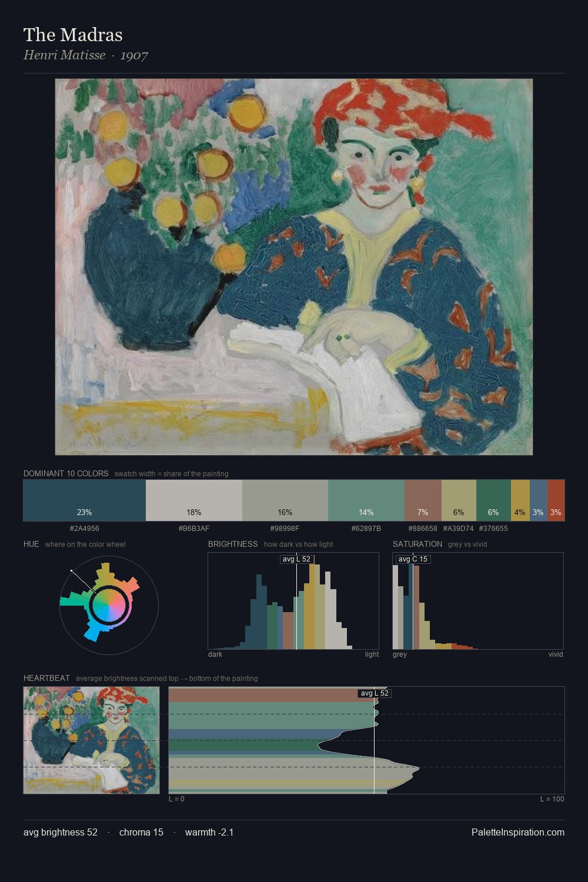The height and width of the screenshot is (882, 588).
Task: Click avg brightness 52 footer stat
Action: click(61, 832)
